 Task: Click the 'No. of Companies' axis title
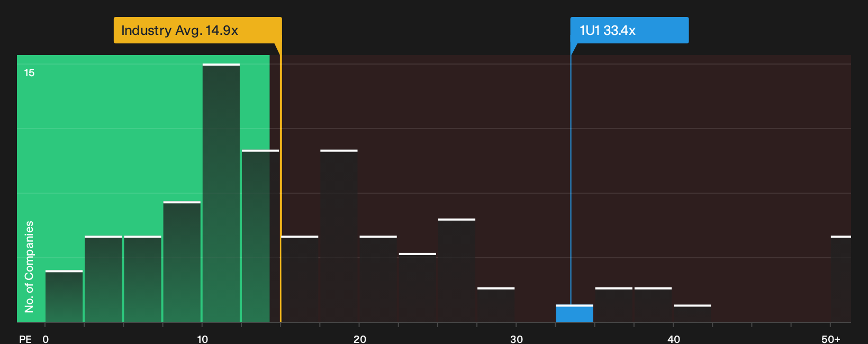point(29,266)
